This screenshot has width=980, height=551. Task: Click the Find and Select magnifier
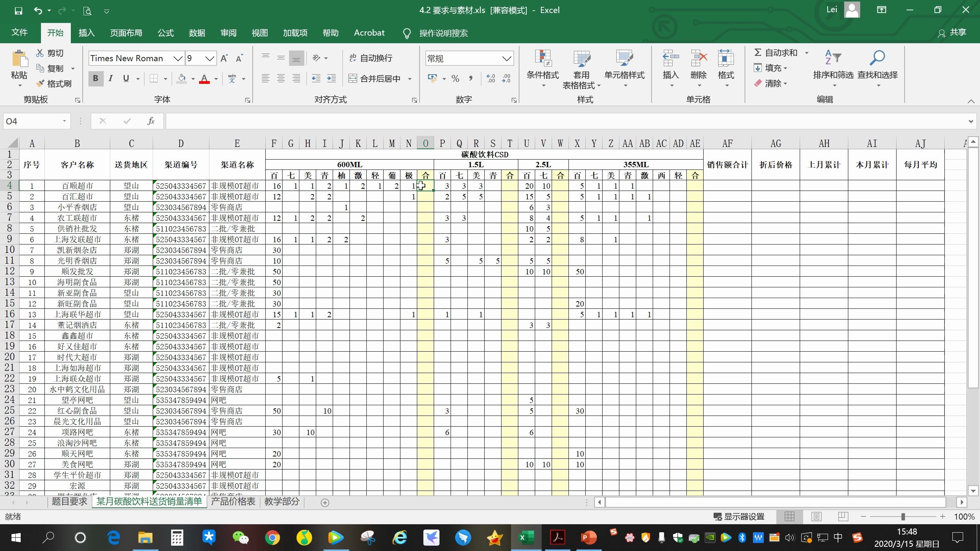(x=877, y=58)
